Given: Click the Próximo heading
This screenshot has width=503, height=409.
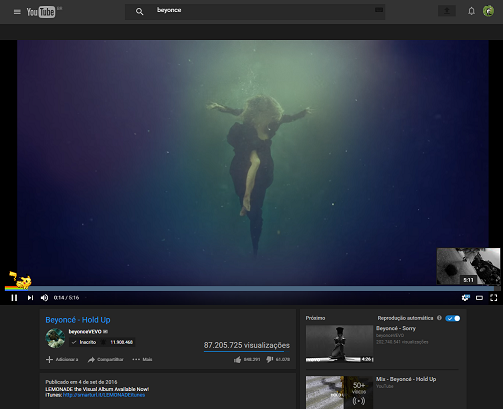Looking at the screenshot, I should coord(315,318).
